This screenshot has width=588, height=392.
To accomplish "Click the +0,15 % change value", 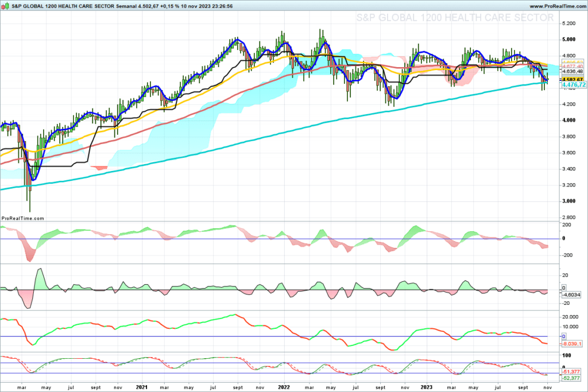I will coord(169,6).
